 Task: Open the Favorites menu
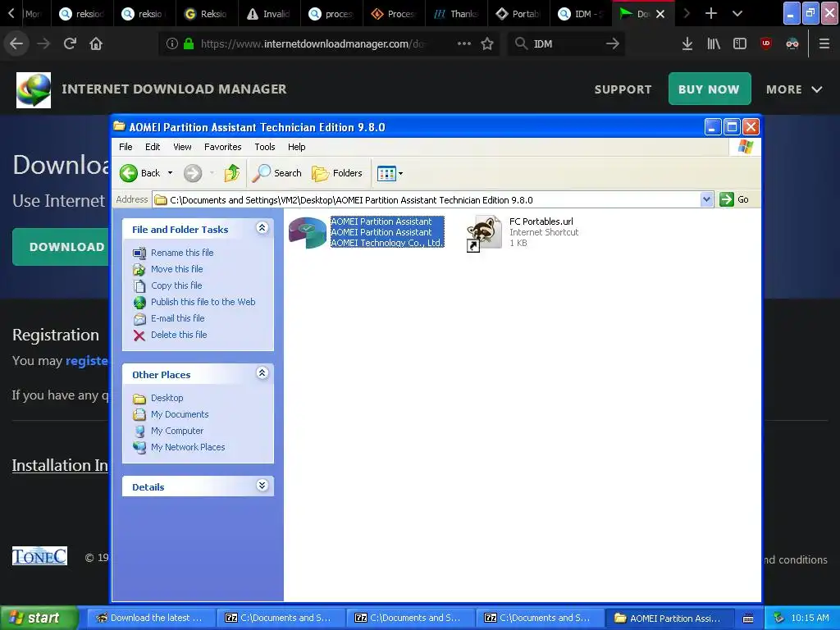click(x=223, y=147)
